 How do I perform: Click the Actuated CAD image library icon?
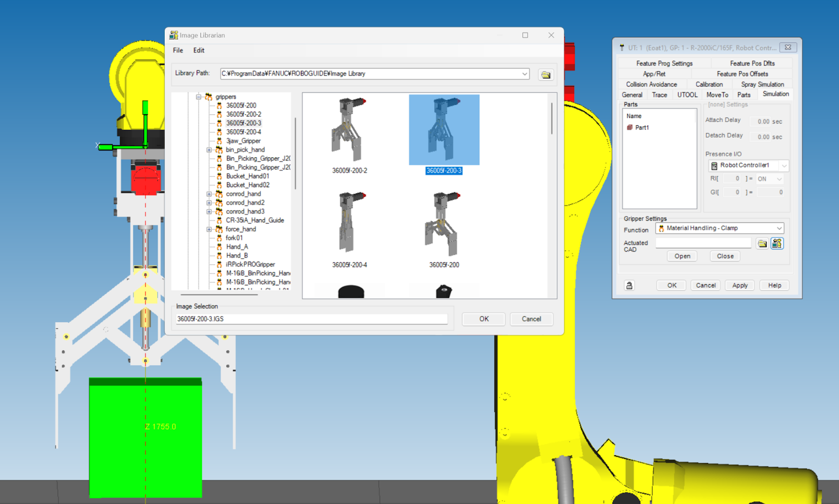click(x=777, y=243)
